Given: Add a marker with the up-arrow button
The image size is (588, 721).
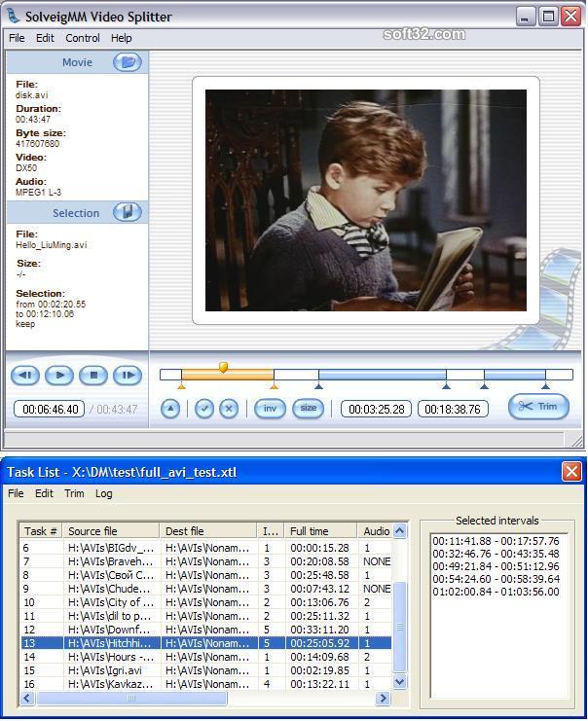Looking at the screenshot, I should 170,409.
